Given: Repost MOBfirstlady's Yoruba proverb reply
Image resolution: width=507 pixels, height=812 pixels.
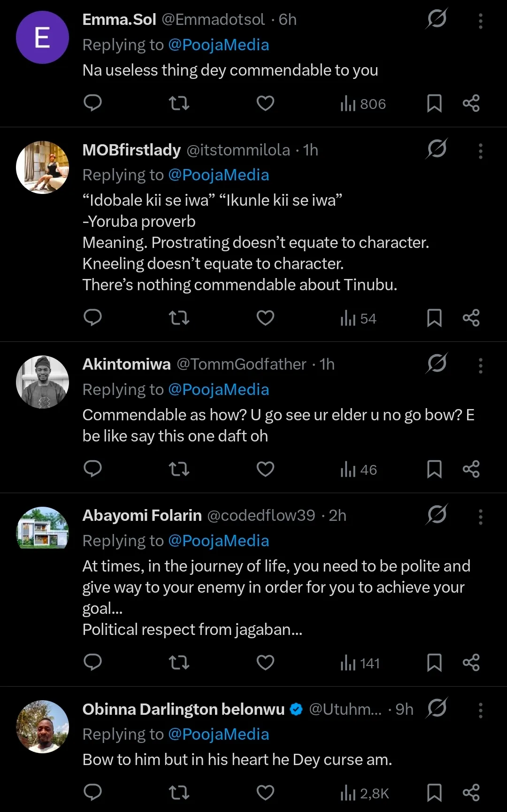Looking at the screenshot, I should pos(179,318).
